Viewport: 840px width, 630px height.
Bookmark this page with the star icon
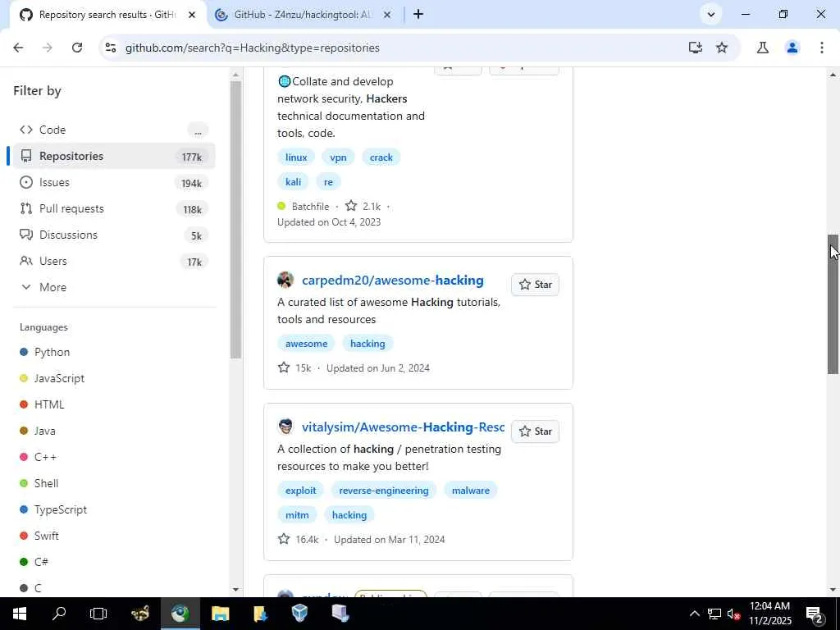click(x=722, y=48)
